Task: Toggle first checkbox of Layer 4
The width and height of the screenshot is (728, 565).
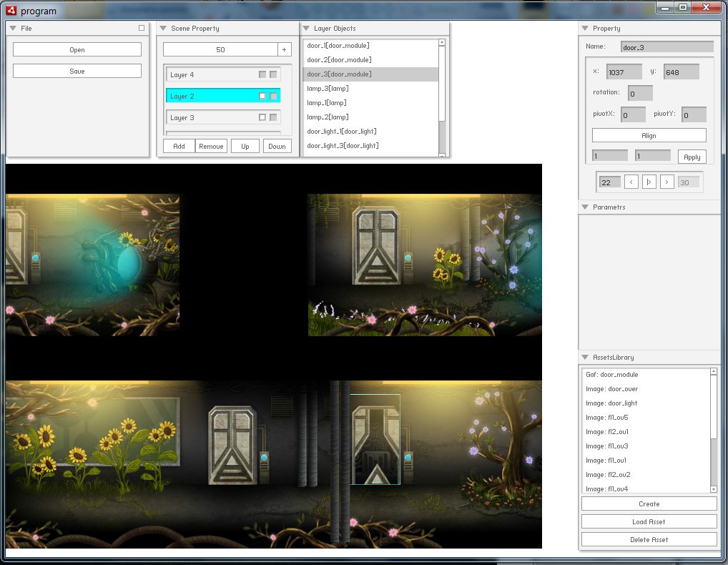Action: point(262,75)
